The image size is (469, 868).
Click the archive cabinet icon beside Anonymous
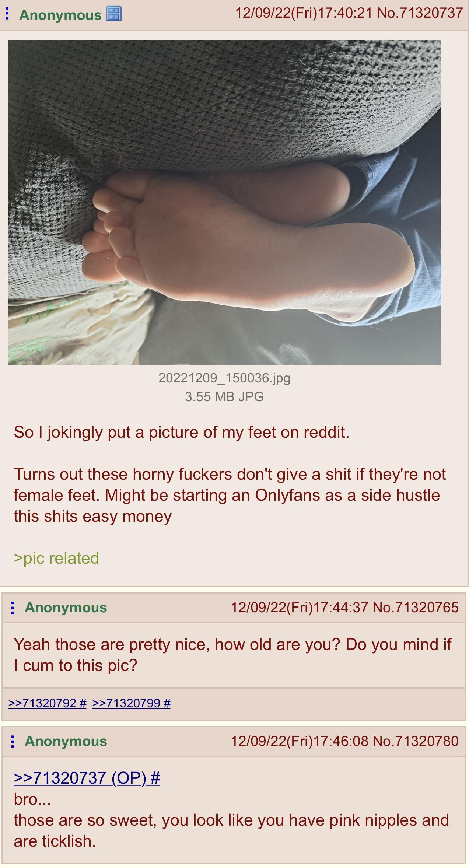[x=114, y=14]
